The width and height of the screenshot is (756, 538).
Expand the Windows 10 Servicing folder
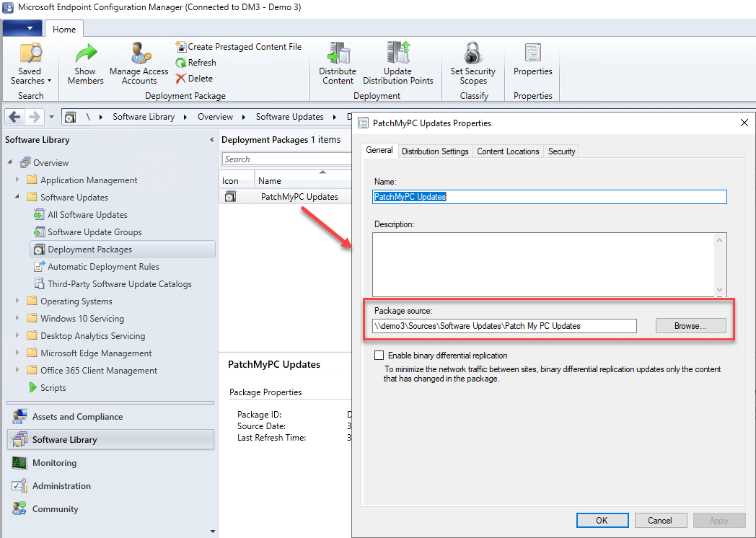(17, 319)
